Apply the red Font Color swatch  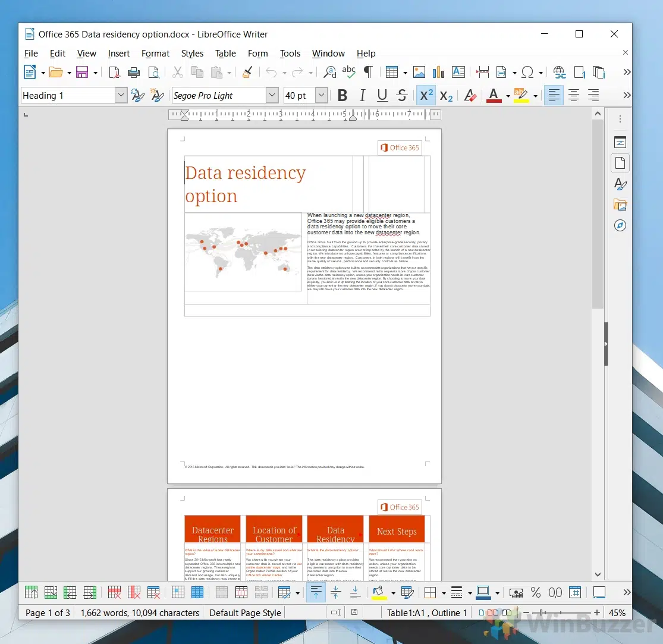(494, 96)
